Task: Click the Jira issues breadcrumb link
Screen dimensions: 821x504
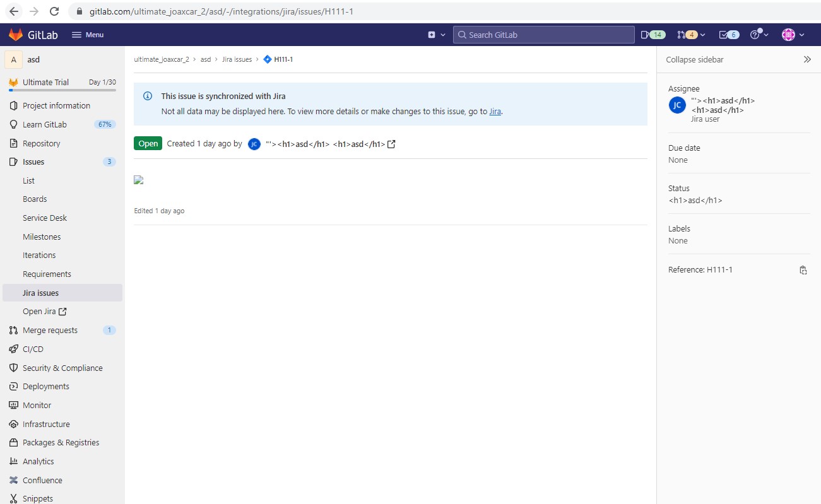Action: (x=237, y=59)
